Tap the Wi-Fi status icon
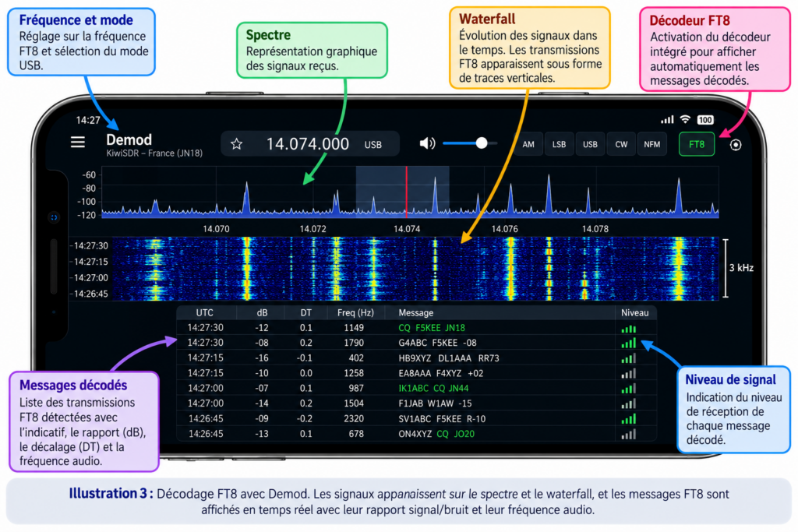Image resolution: width=798 pixels, height=532 pixels. click(x=685, y=119)
